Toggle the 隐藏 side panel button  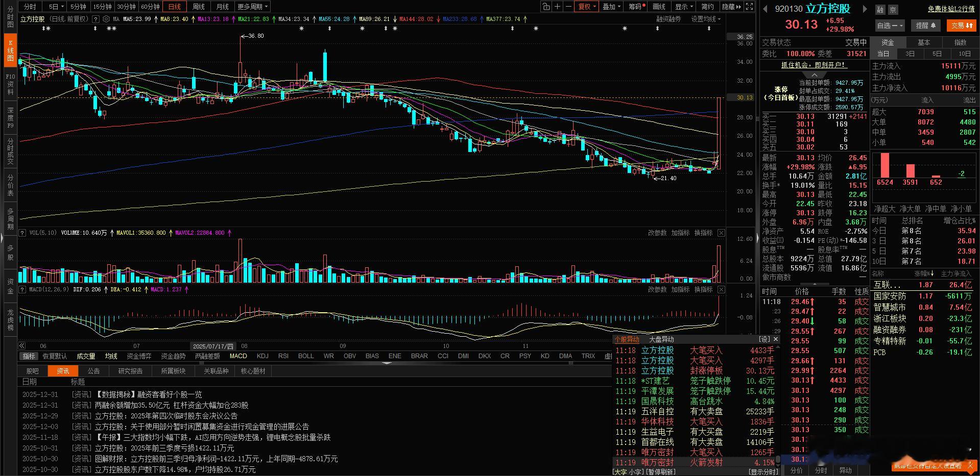[x=731, y=7]
